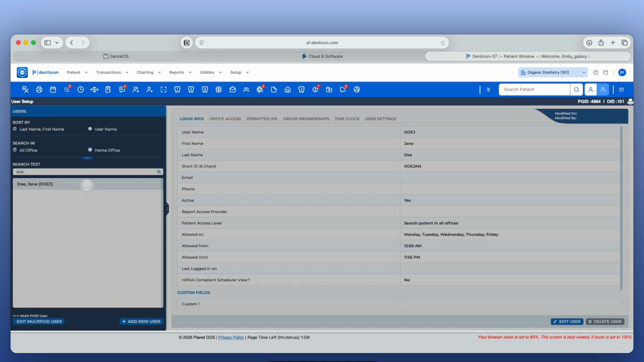Click the globe icon with badge 3
The height and width of the screenshot is (362, 644).
click(260, 90)
